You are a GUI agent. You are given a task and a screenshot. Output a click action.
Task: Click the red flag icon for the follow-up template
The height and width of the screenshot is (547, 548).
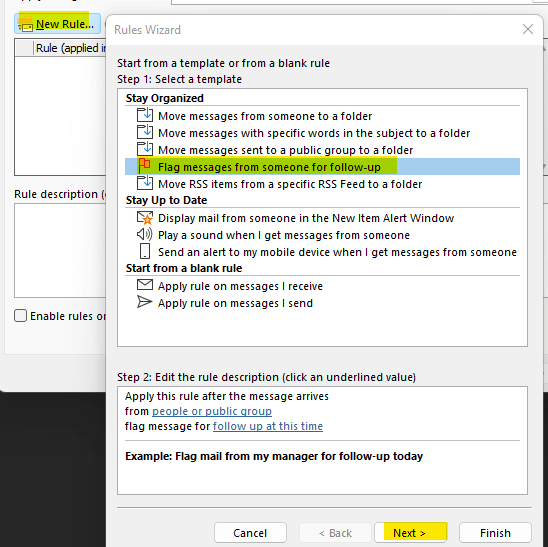pyautogui.click(x=144, y=166)
